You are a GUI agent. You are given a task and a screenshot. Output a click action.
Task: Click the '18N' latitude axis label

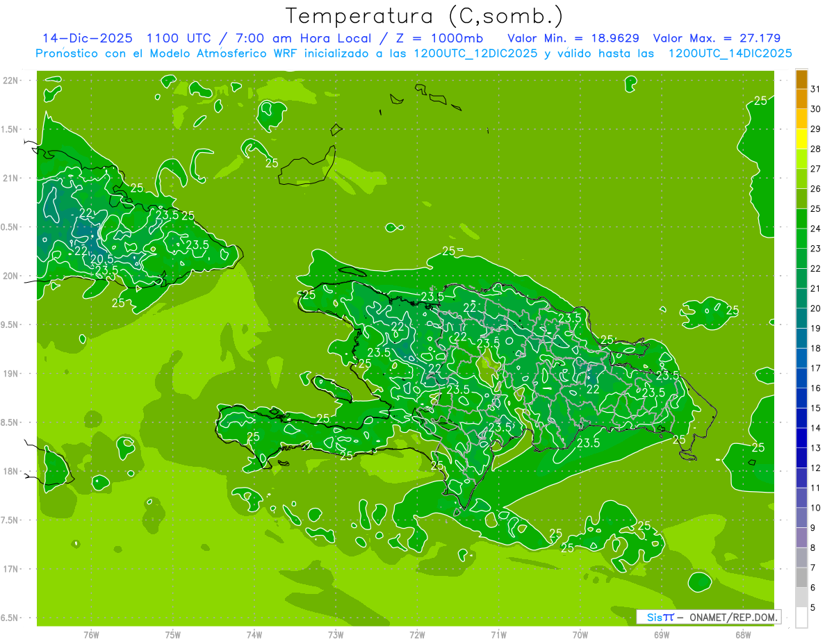click(x=11, y=471)
